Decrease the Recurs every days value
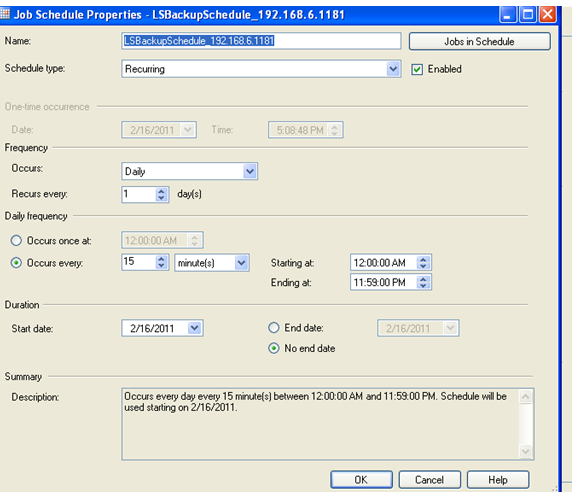This screenshot has height=493, width=580. [x=161, y=198]
